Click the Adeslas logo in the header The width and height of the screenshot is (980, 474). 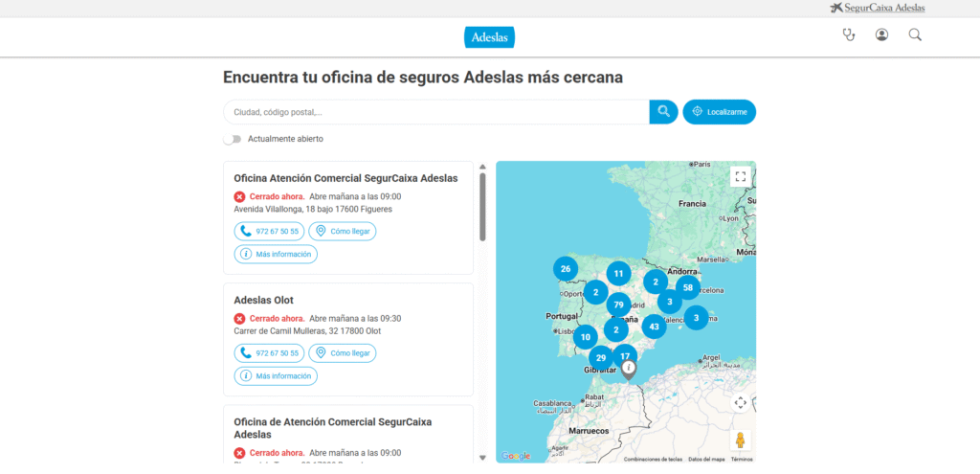(x=489, y=37)
